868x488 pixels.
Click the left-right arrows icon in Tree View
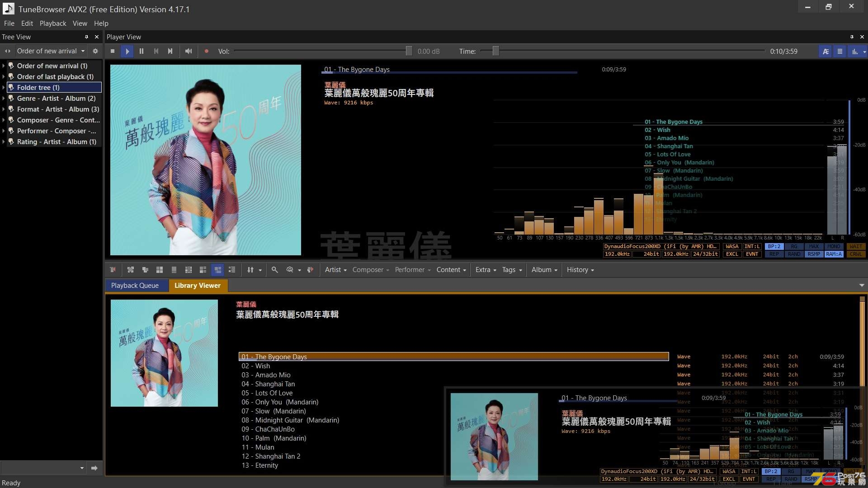point(8,51)
